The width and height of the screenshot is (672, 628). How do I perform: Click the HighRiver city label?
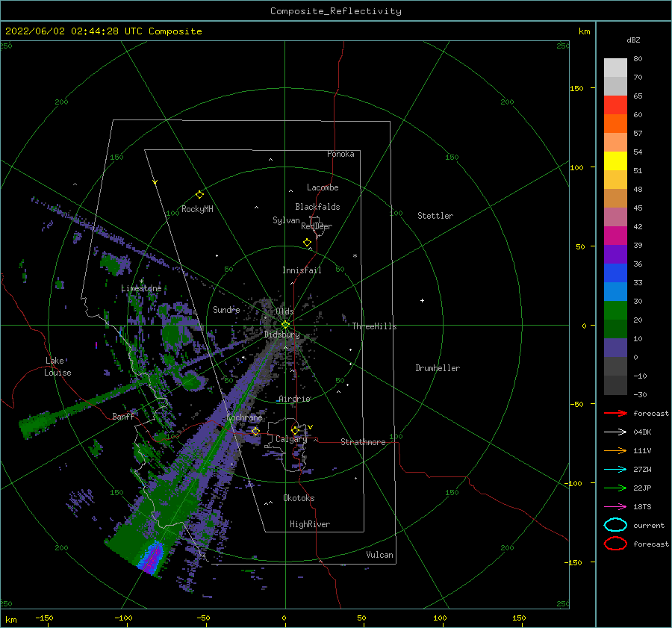(x=310, y=524)
